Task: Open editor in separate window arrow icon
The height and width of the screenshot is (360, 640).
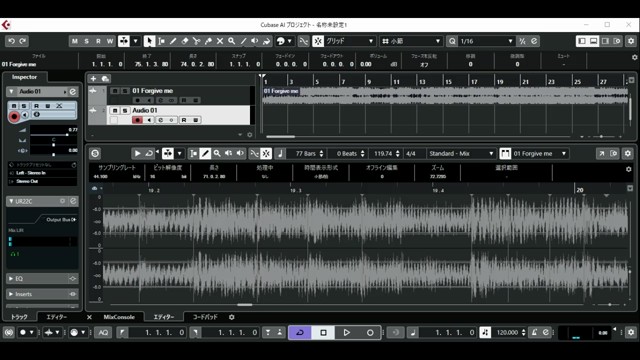Action: pos(602,153)
